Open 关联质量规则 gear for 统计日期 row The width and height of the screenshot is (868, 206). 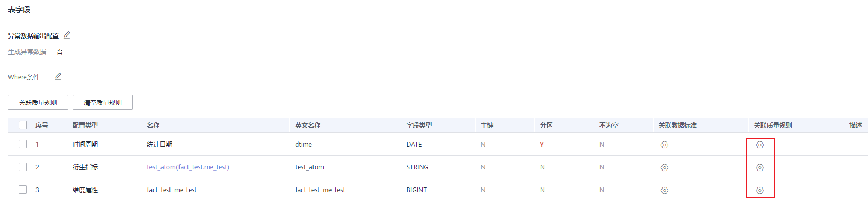click(760, 145)
